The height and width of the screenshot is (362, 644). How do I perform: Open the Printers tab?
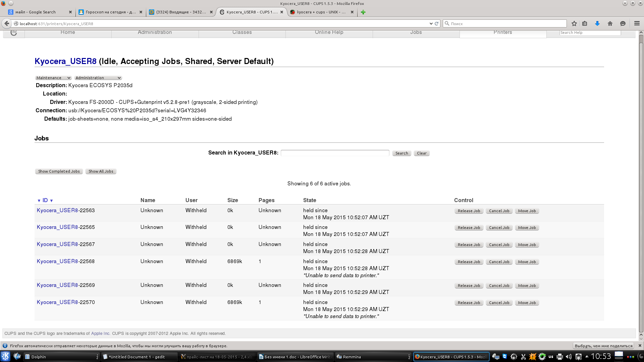pyautogui.click(x=503, y=33)
